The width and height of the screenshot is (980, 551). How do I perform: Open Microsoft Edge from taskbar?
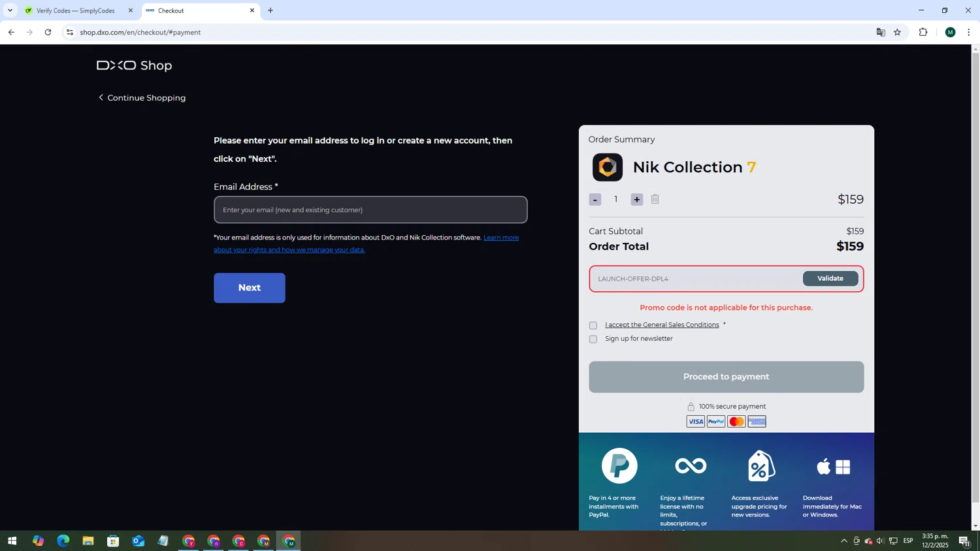pos(63,541)
